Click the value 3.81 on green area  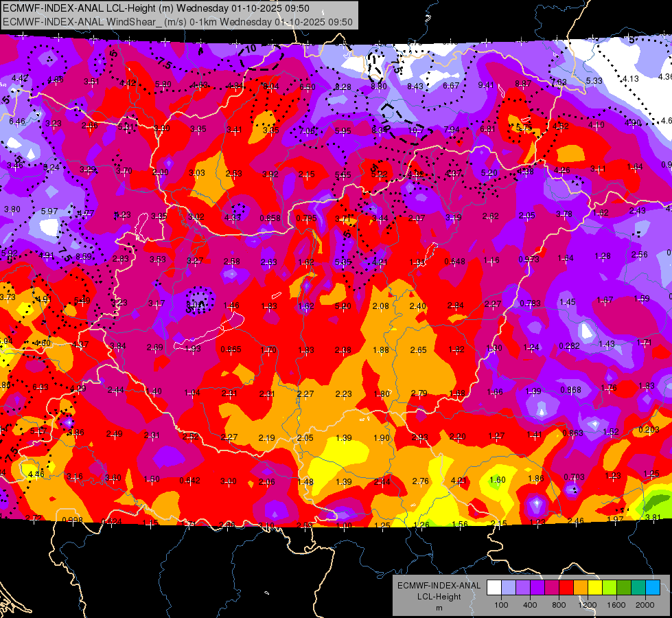tap(653, 517)
